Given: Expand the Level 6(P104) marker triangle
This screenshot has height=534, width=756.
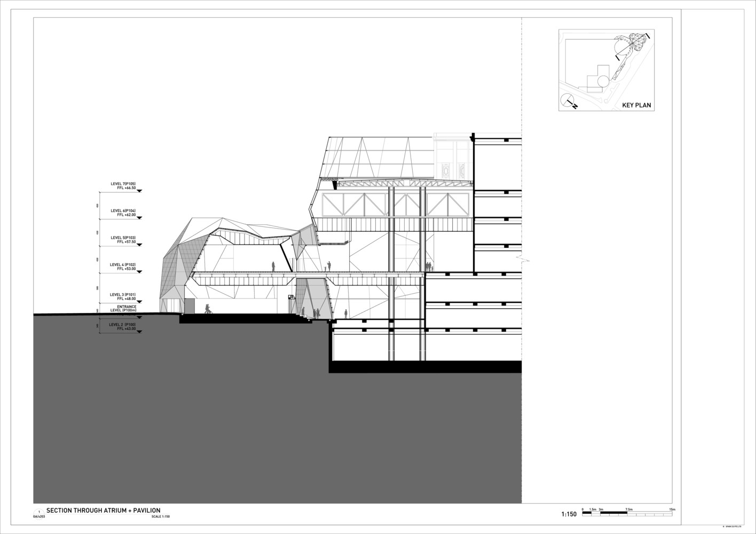Looking at the screenshot, I should [140, 218].
